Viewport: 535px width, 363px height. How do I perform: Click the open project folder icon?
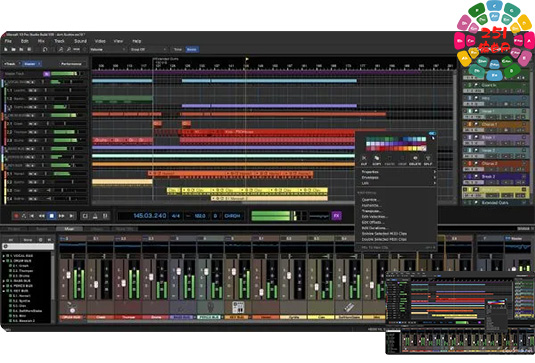(14, 49)
